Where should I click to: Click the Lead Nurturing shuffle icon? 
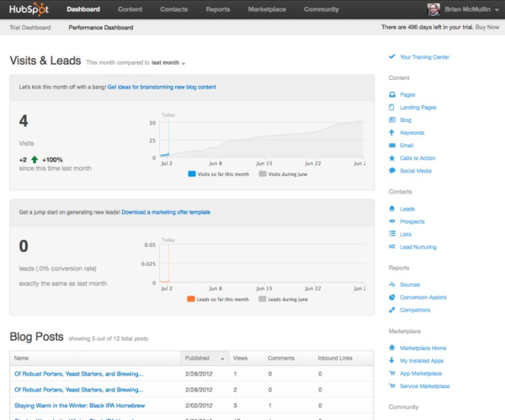pos(392,247)
